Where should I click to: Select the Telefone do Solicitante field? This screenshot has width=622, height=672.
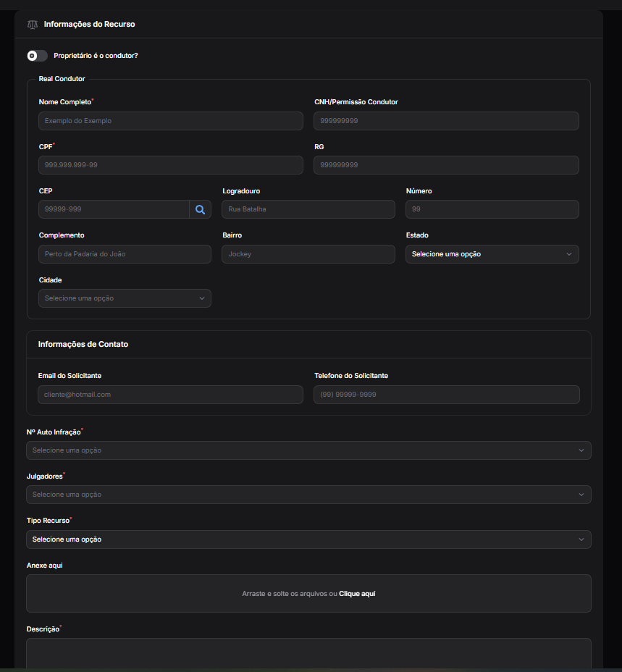[446, 395]
